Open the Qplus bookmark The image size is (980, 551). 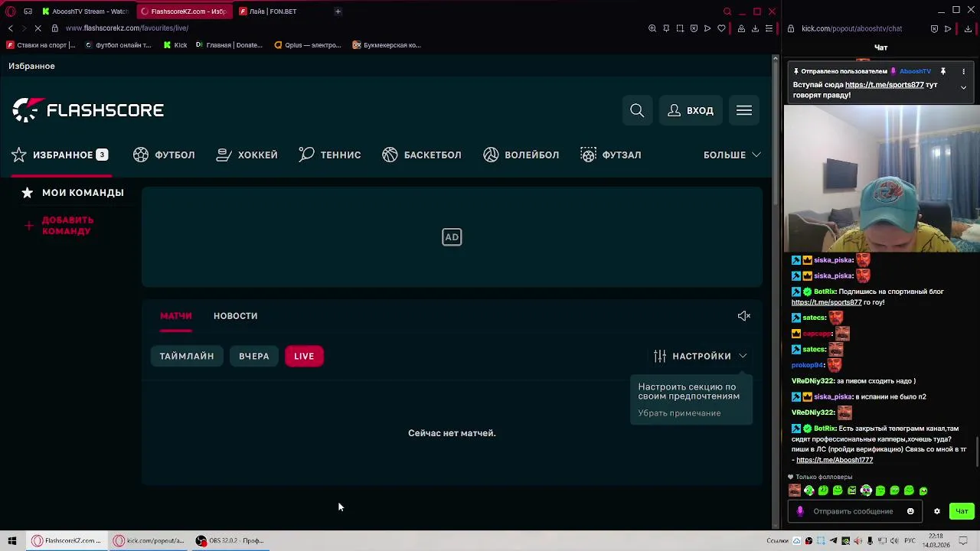[x=307, y=45]
